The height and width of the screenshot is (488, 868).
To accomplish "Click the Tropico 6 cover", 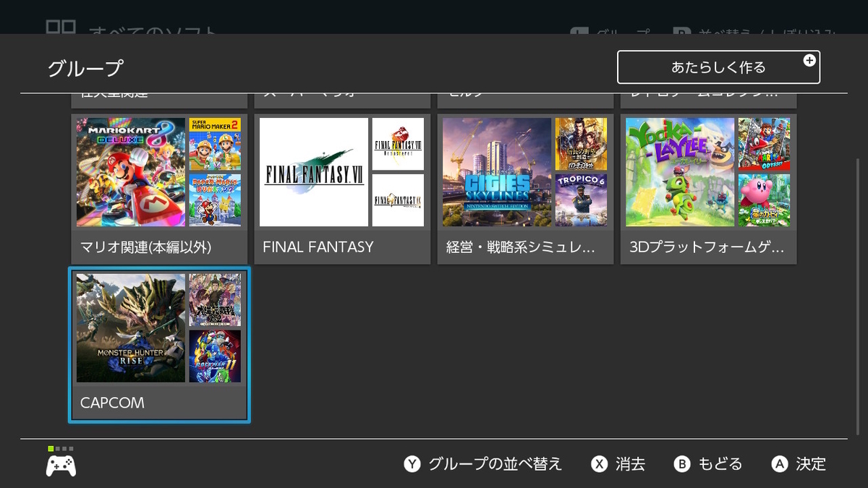I will click(581, 200).
